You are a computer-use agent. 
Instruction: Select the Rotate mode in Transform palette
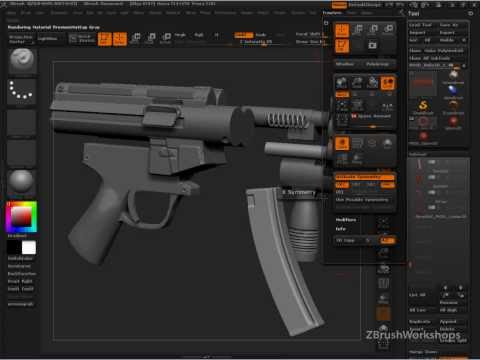tap(389, 30)
